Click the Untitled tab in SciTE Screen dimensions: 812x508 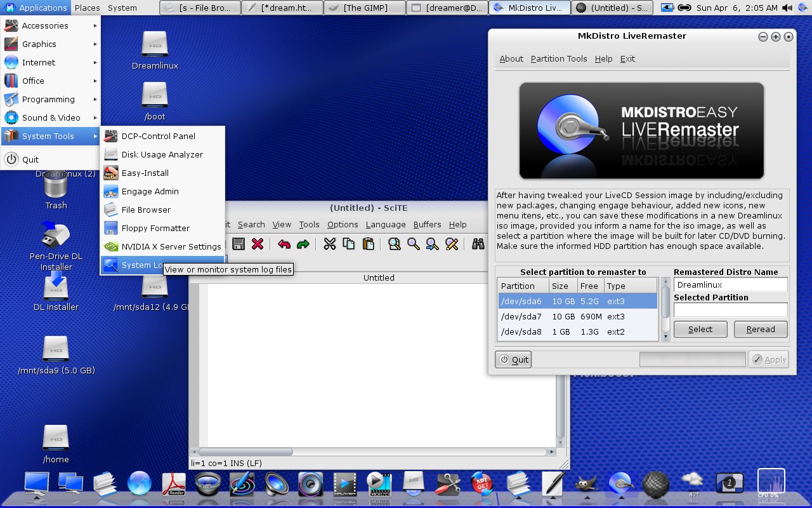[x=379, y=277]
